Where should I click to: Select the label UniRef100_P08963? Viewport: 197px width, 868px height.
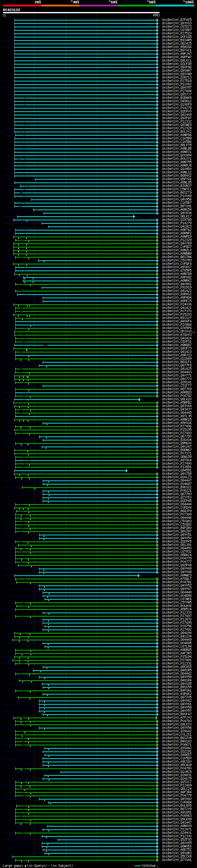click(177, 815)
